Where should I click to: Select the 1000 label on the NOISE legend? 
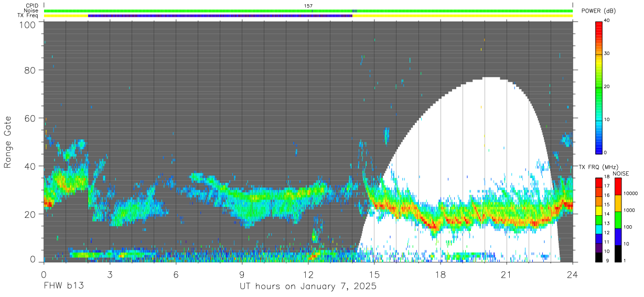[628, 210]
